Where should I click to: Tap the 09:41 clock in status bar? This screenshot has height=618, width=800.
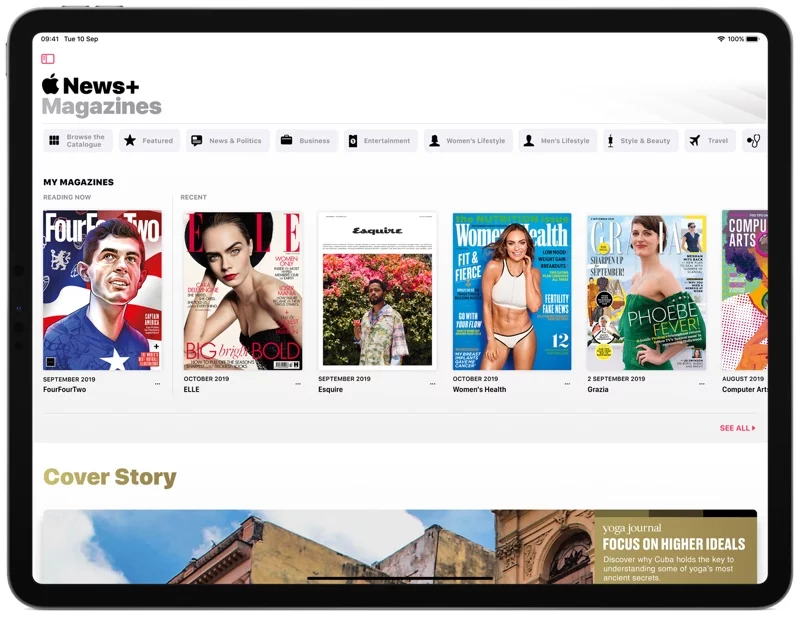click(x=50, y=39)
